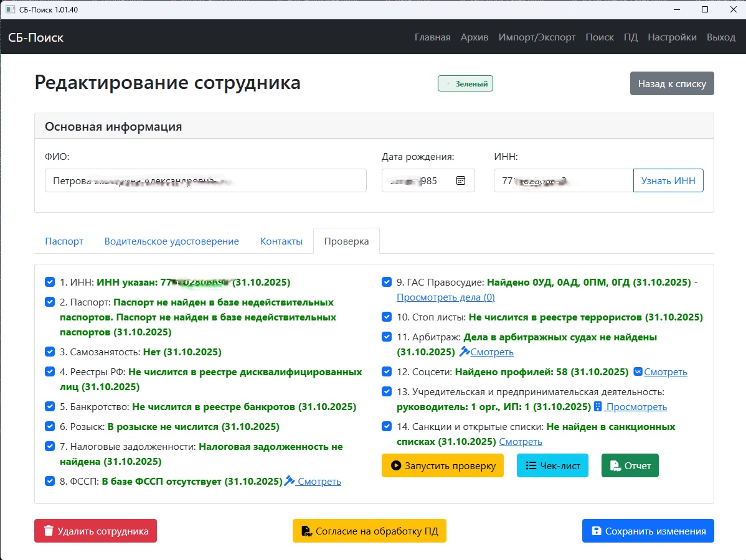Click the gavel icon next to ФССП result
This screenshot has height=560, width=746.
[x=290, y=481]
